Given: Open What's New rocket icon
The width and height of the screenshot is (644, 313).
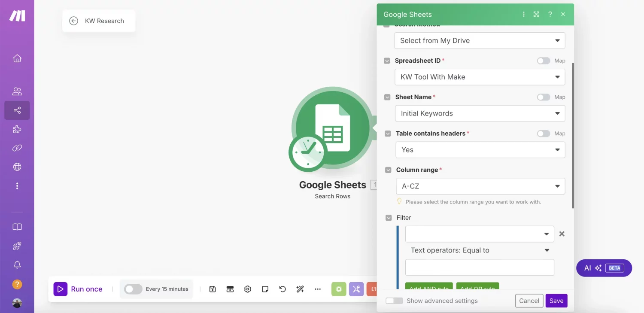Looking at the screenshot, I should pos(17,246).
